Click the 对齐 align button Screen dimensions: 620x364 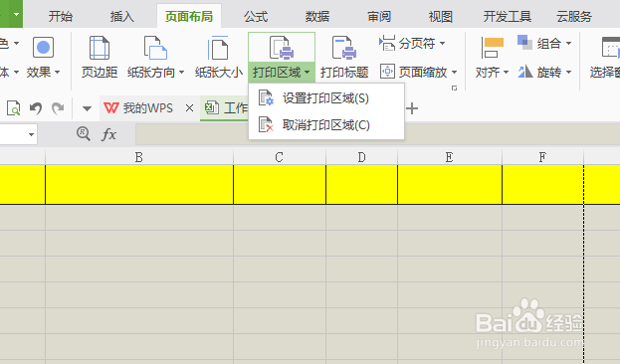pos(492,58)
